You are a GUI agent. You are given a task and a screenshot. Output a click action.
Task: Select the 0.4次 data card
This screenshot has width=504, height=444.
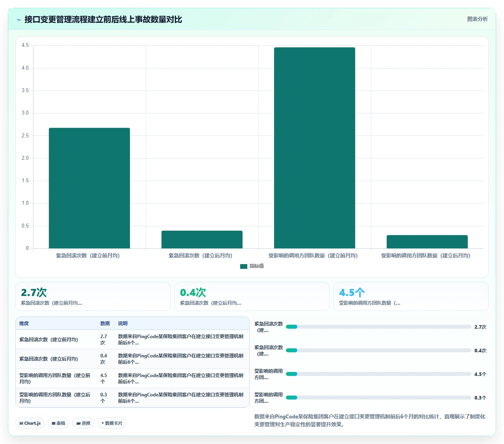click(252, 296)
